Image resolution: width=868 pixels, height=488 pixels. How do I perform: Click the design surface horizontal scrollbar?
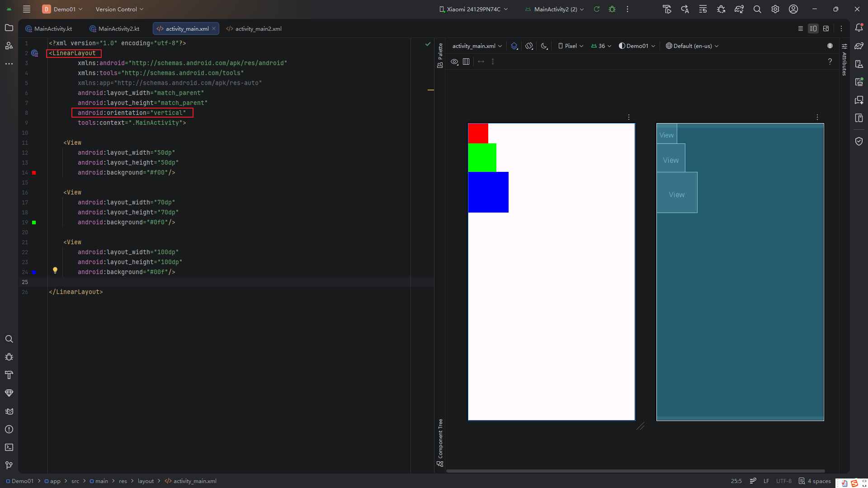pyautogui.click(x=635, y=471)
